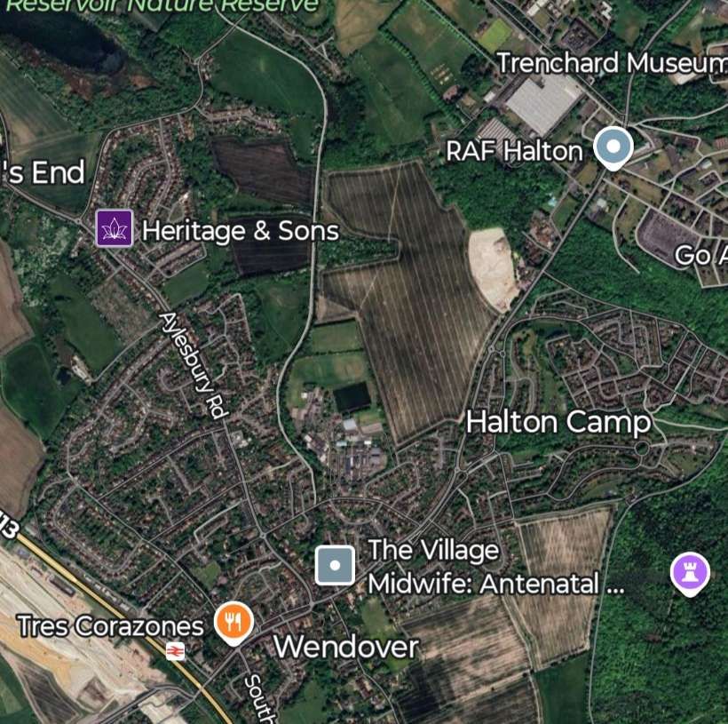Click the Aylesbury Rd street label

click(194, 366)
